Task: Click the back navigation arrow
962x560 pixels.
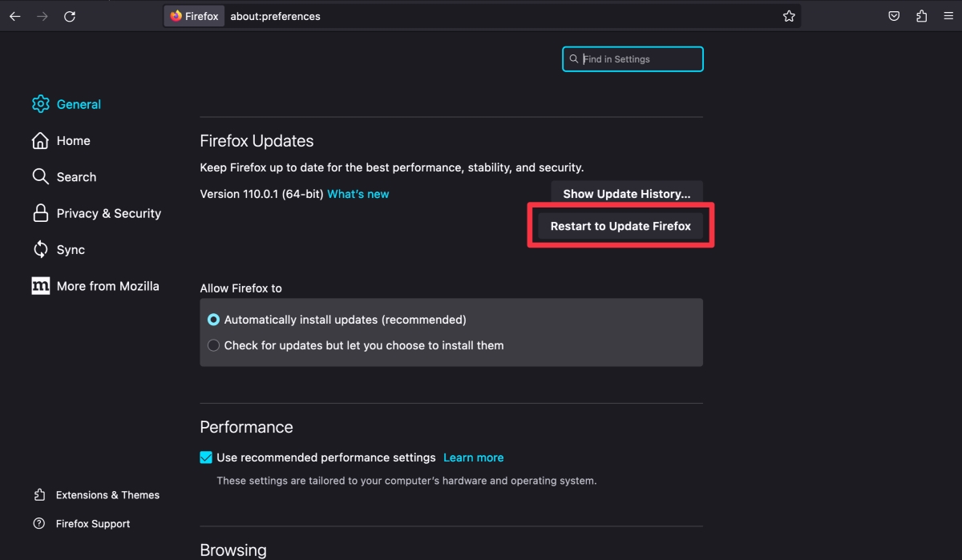Action: coord(14,15)
